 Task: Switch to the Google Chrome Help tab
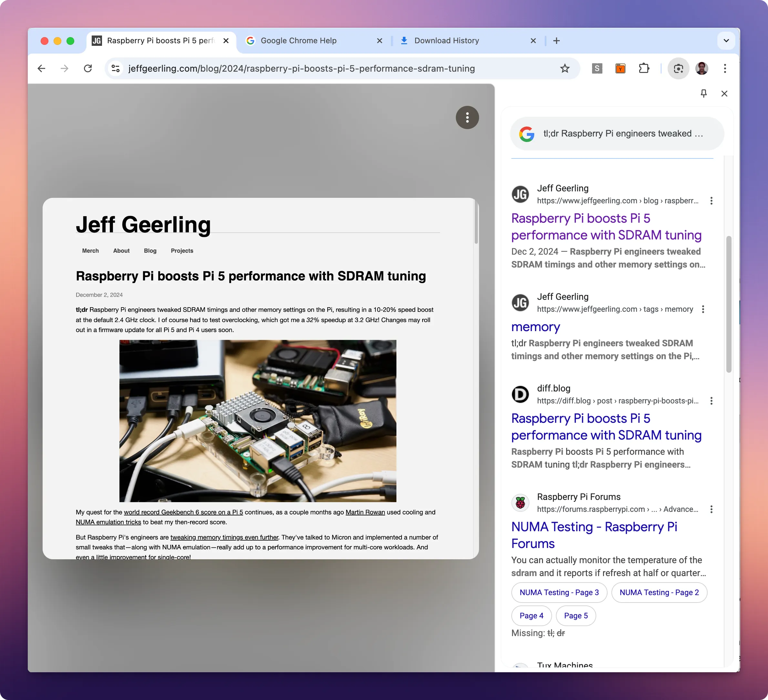coord(298,41)
